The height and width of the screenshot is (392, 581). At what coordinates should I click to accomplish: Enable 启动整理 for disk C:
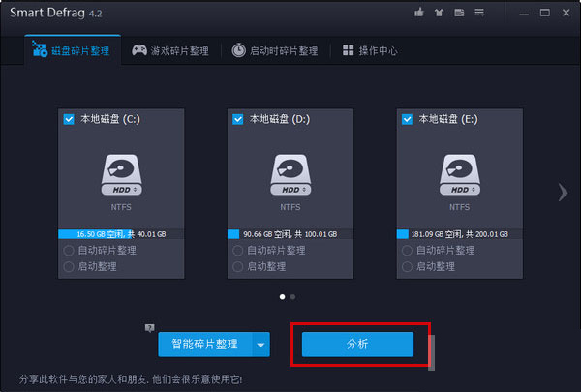pyautogui.click(x=69, y=267)
